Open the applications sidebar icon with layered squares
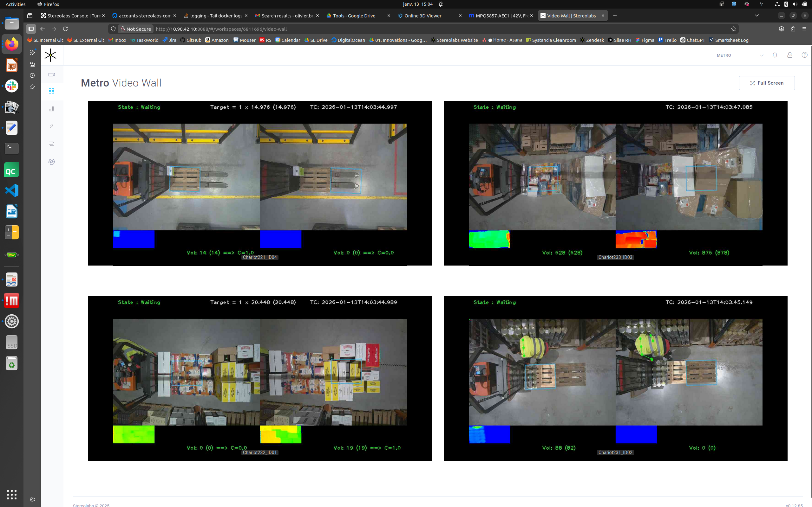812x507 pixels. (51, 144)
